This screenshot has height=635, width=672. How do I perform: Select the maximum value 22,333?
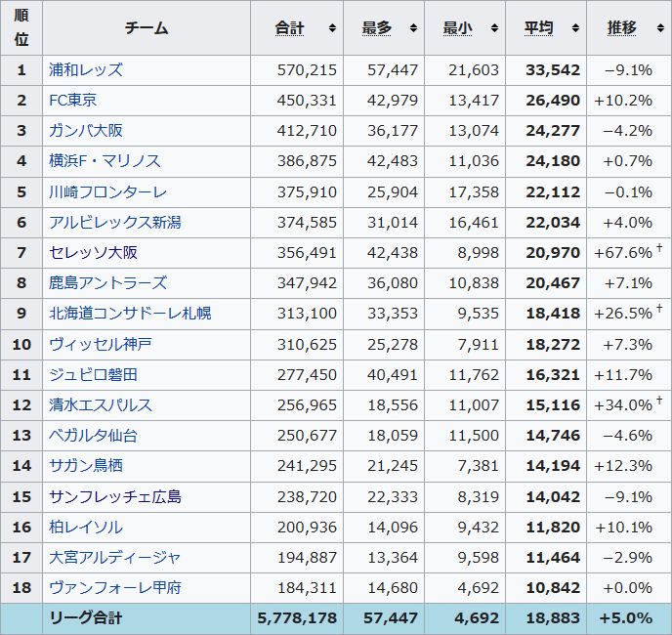point(393,497)
